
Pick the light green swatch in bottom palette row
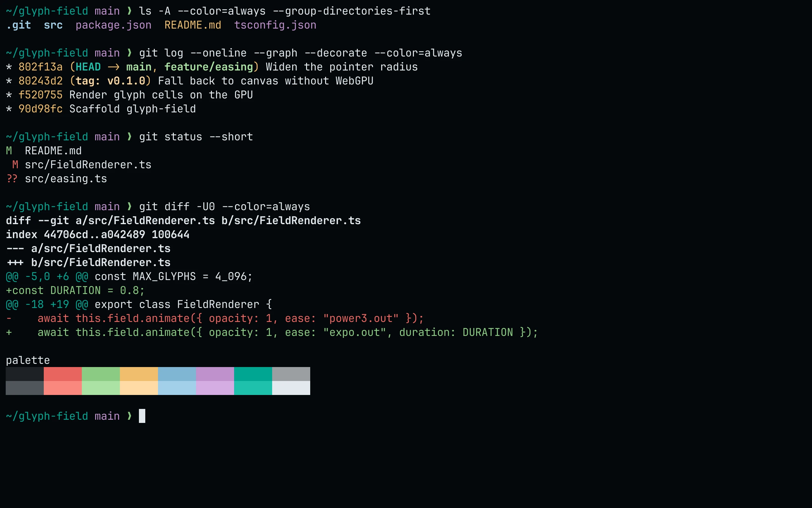(x=101, y=388)
